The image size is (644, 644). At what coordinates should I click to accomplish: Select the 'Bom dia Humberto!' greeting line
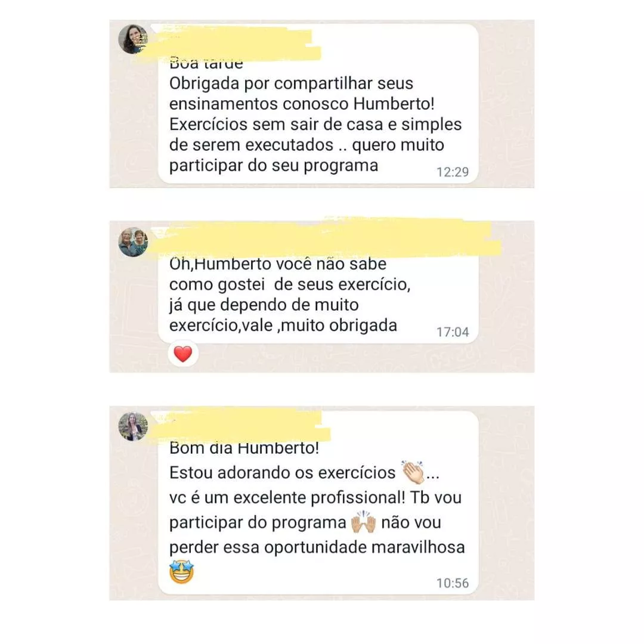(244, 448)
